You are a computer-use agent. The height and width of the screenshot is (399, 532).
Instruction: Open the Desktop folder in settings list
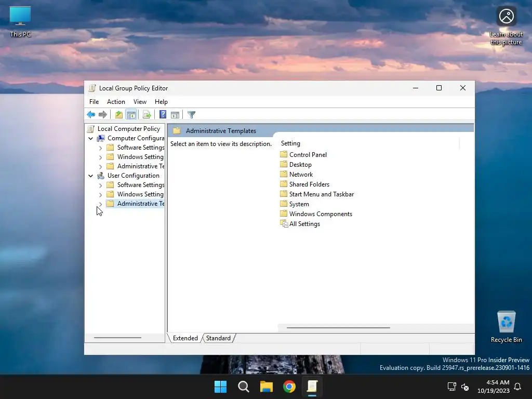pyautogui.click(x=296, y=164)
